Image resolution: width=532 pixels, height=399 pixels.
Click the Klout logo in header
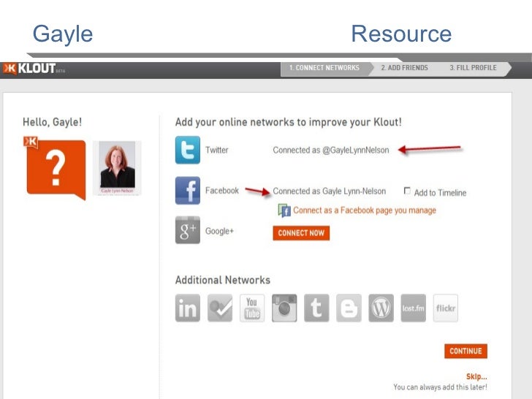[x=30, y=69]
